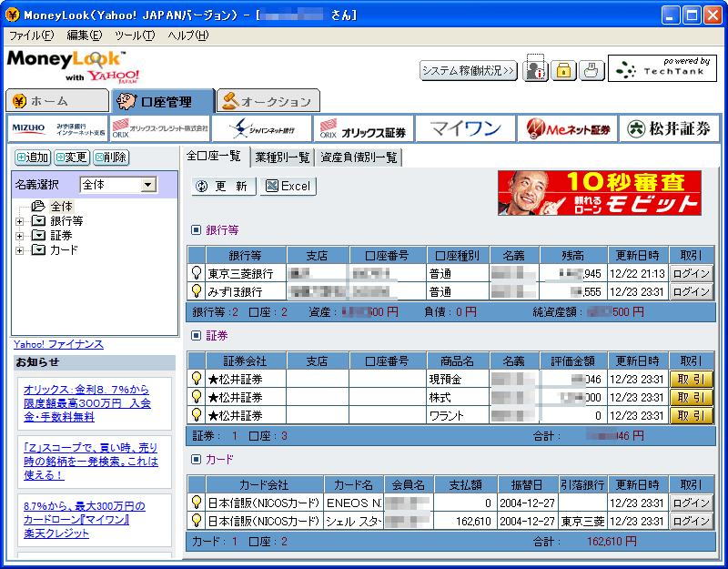Expand the 銀行等 tree node
Screen dimensions: 728x569
click(19, 221)
